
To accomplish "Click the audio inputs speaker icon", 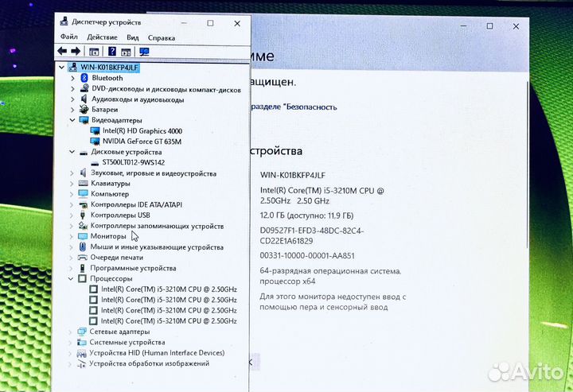I will click(x=84, y=99).
